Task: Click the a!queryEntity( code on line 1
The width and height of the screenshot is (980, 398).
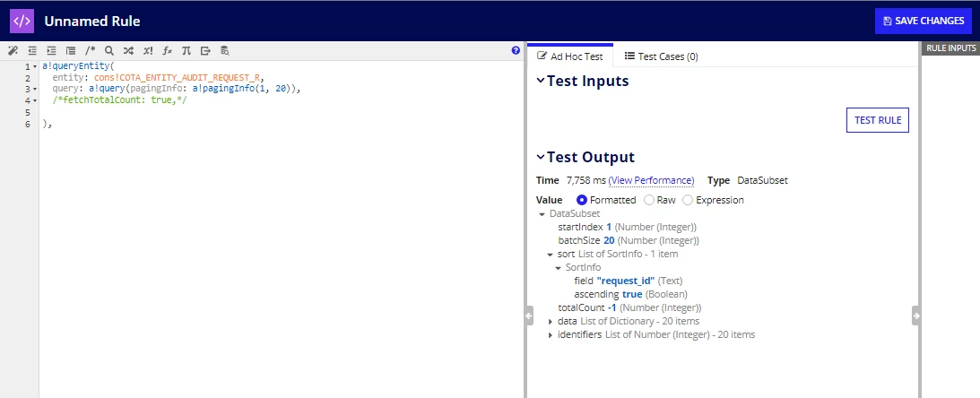Action: (80, 66)
